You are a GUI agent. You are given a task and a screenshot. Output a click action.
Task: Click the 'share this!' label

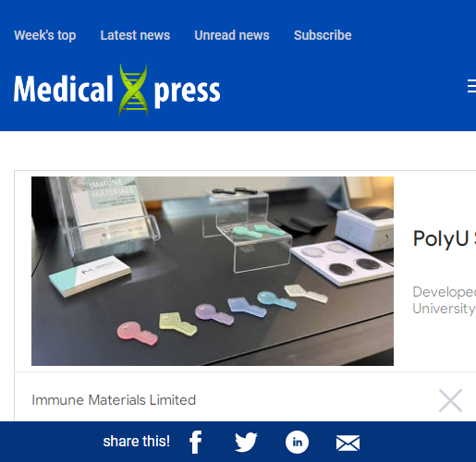(137, 442)
